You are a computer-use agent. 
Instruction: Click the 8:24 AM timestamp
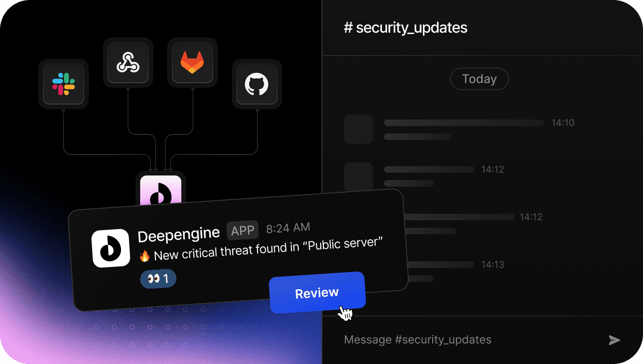[288, 228]
